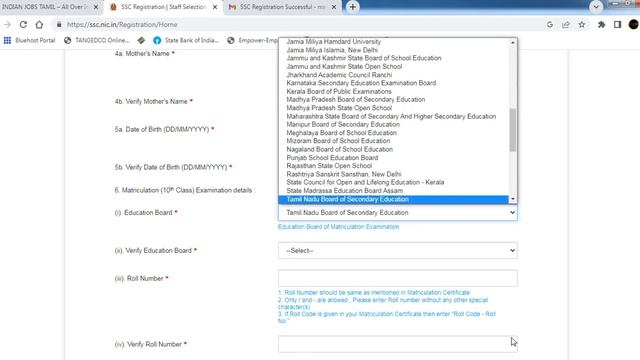Close the INDIAN JOBS TAMIL tab
The width and height of the screenshot is (640, 360).
point(96,7)
